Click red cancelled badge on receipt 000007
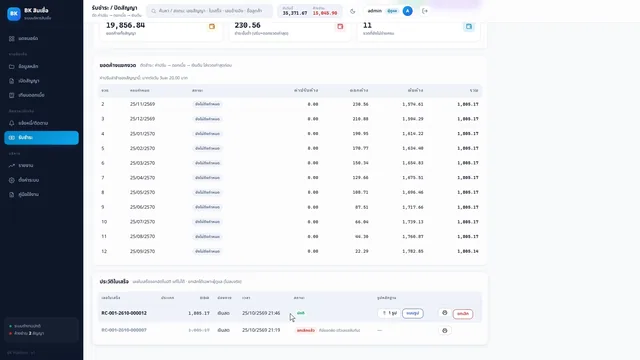The height and width of the screenshot is (360, 640). (306, 330)
